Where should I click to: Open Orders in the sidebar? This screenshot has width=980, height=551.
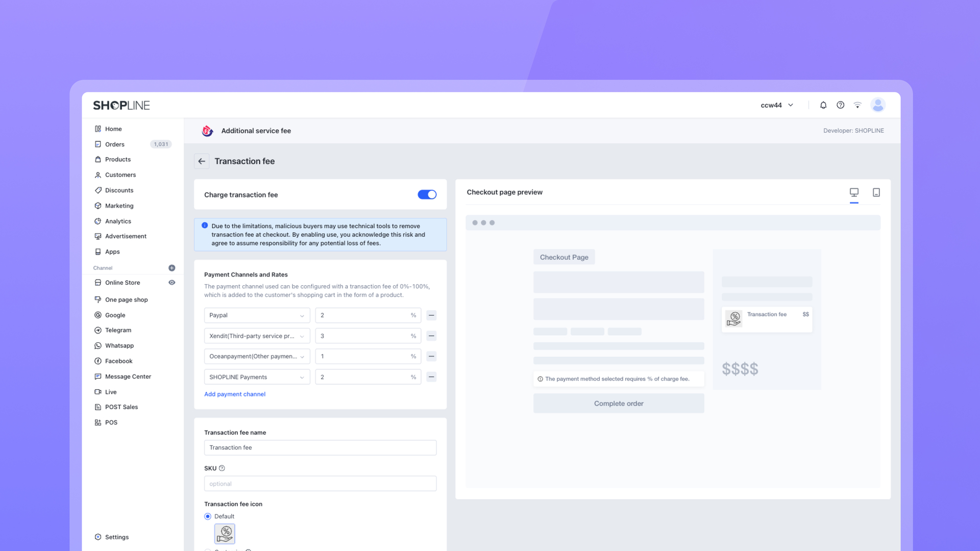click(115, 144)
